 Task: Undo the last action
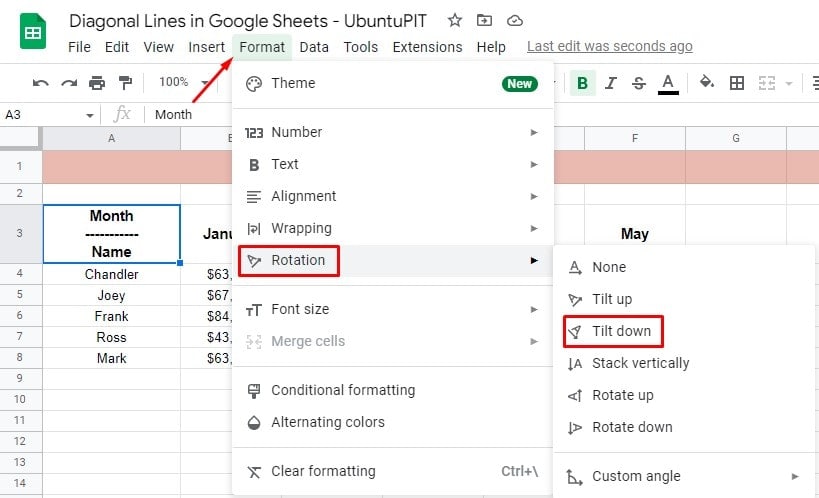(x=40, y=83)
